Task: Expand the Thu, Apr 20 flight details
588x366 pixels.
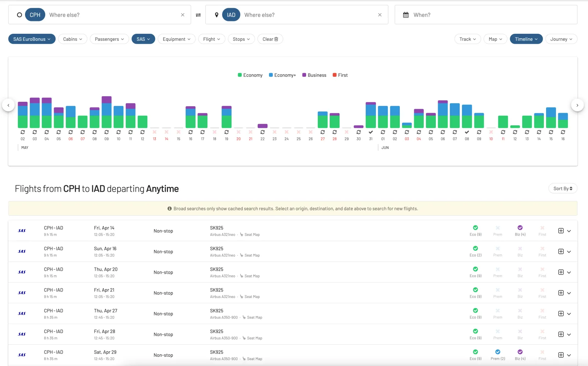Action: pyautogui.click(x=569, y=272)
